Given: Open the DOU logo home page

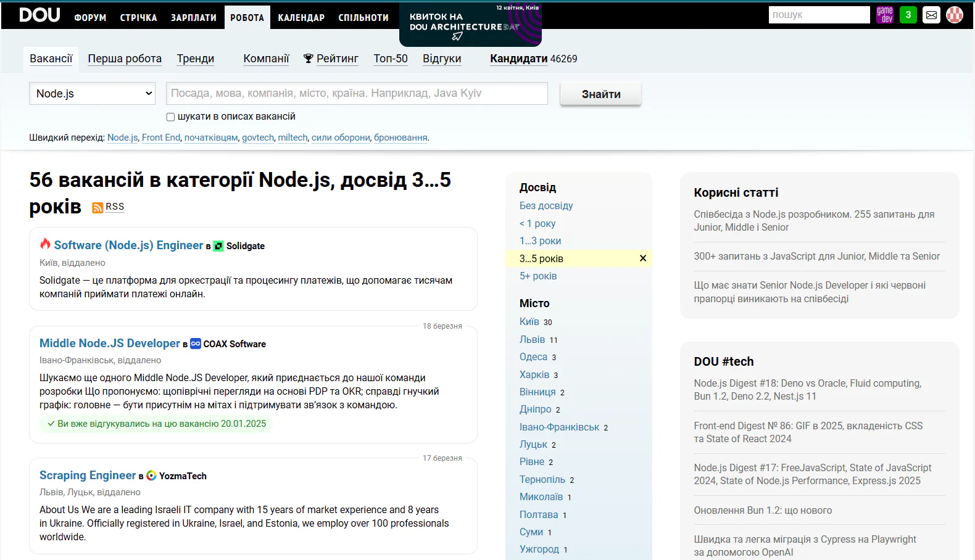Looking at the screenshot, I should pos(39,15).
